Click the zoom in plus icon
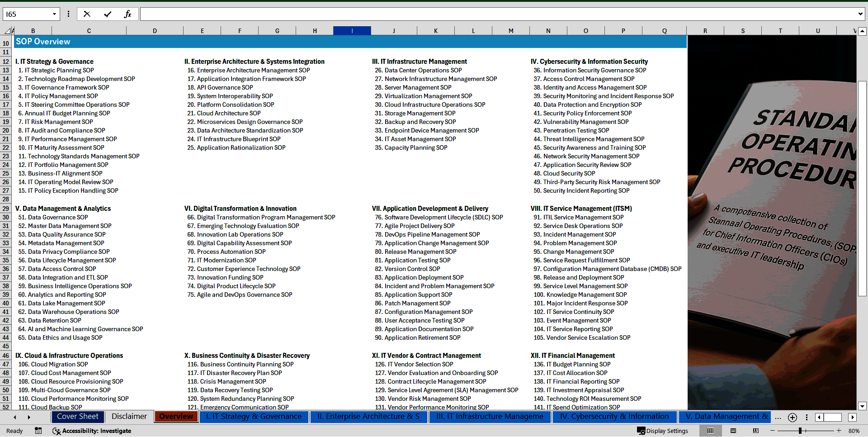Screen dimensions: 868x437 click(839, 431)
